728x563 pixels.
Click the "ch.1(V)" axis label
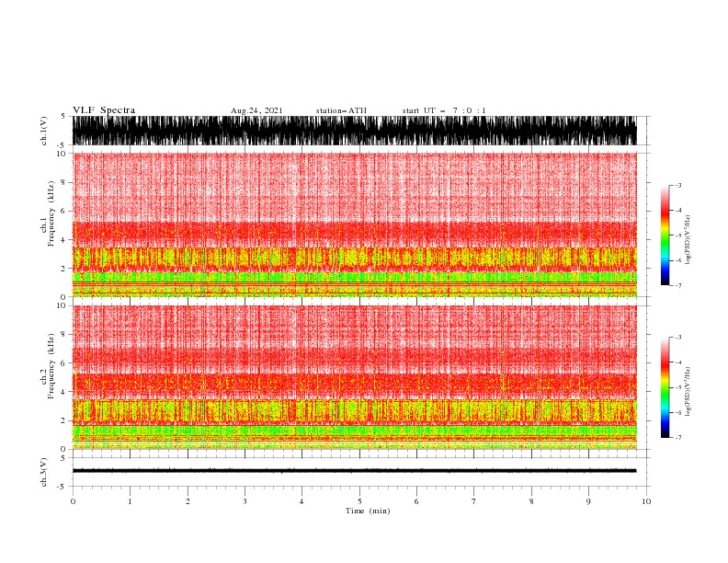coord(44,131)
